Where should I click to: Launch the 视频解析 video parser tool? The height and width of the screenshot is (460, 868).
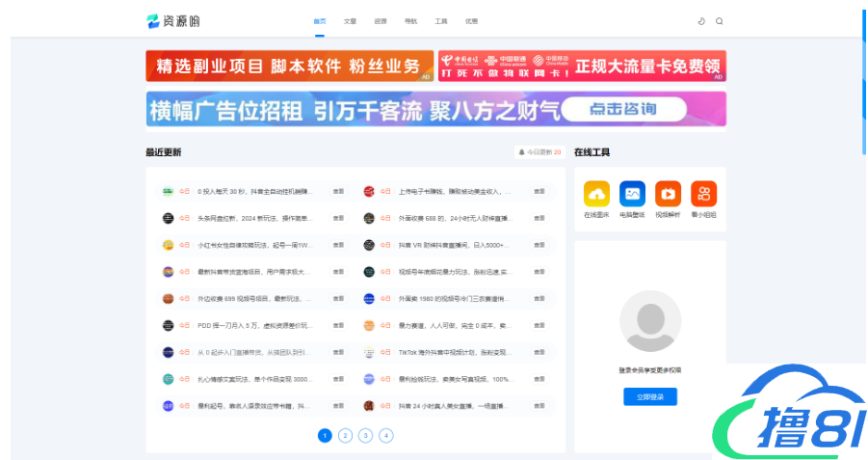point(668,194)
